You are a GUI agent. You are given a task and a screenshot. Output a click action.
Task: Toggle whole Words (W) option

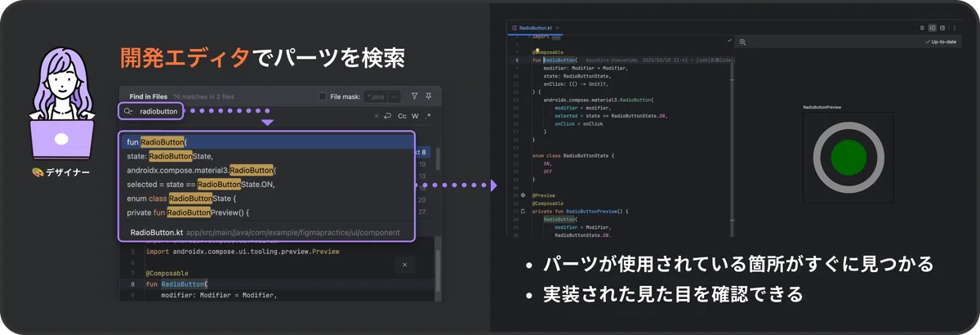[415, 116]
